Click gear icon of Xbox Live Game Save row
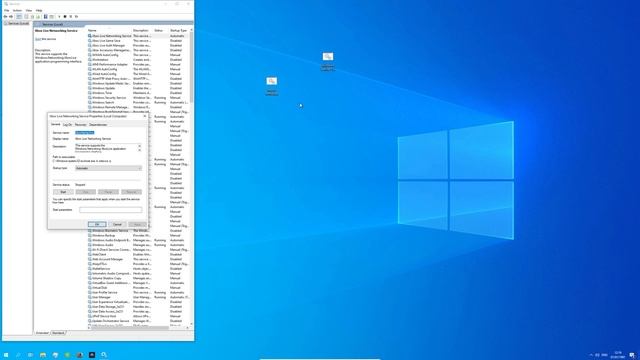This screenshot has height=360, width=640. coord(90,41)
